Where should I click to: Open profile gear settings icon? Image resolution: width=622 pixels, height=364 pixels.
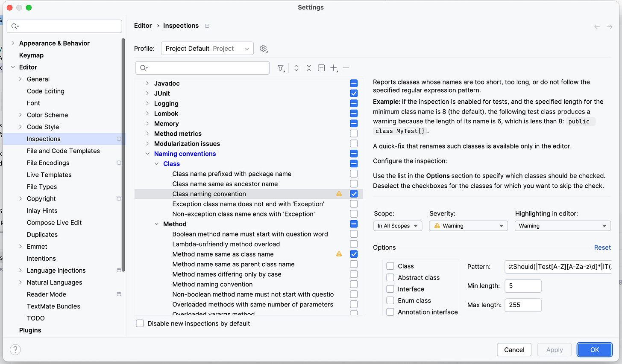tap(264, 49)
